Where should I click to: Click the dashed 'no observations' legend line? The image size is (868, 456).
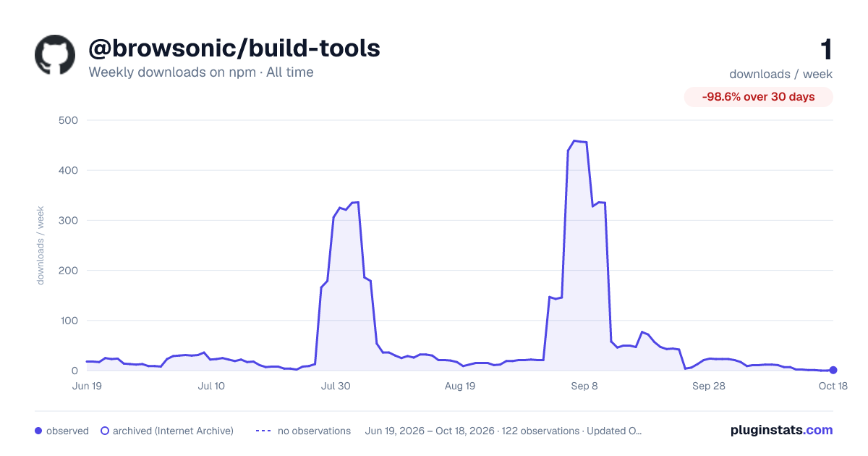click(x=263, y=431)
